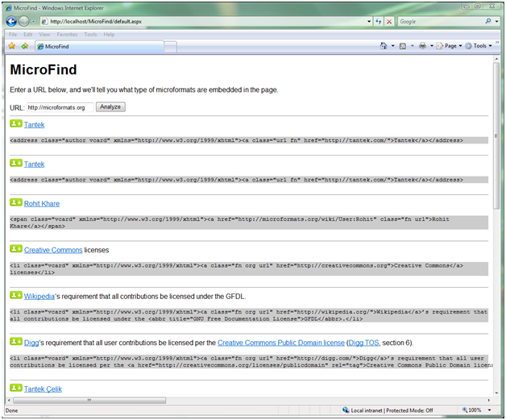Click the vCard icon beside Rohit Khare

tap(16, 202)
